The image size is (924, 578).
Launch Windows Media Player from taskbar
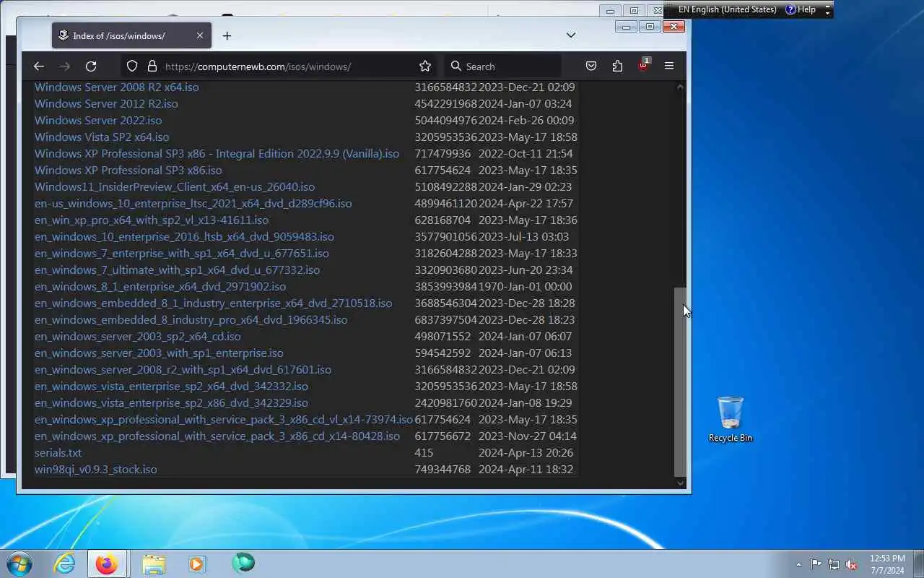coord(197,564)
